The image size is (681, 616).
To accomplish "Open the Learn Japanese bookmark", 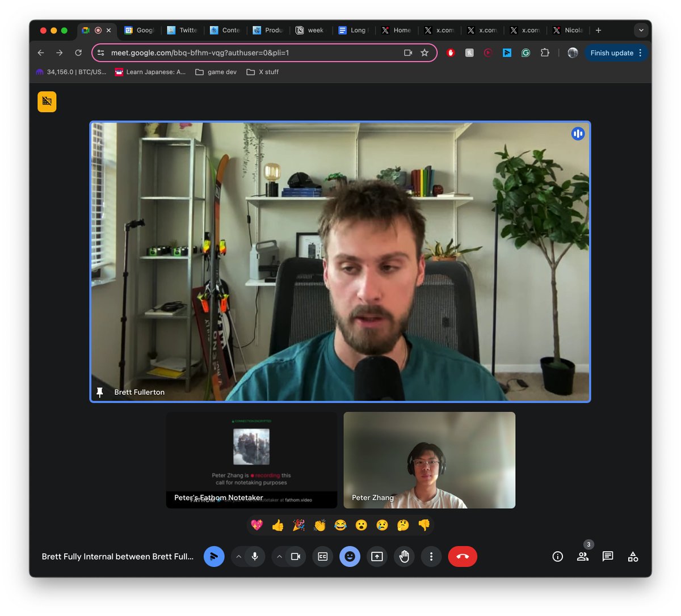I will pos(150,72).
